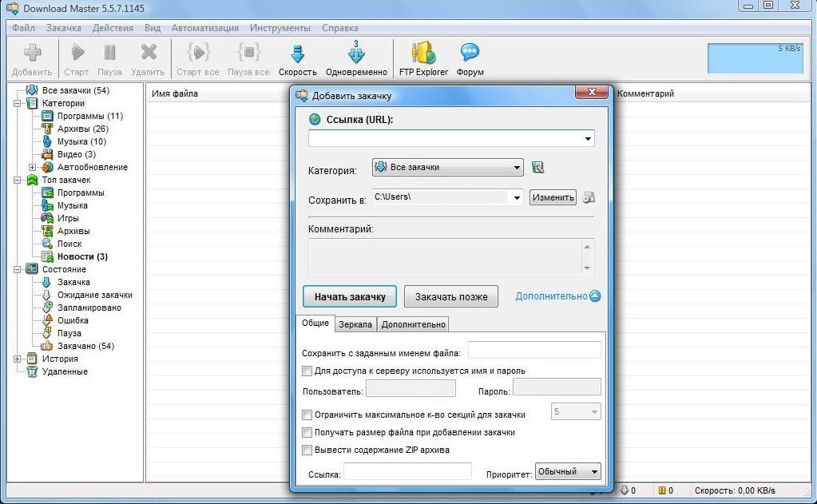Select Все закачки (54) root item

tap(76, 90)
